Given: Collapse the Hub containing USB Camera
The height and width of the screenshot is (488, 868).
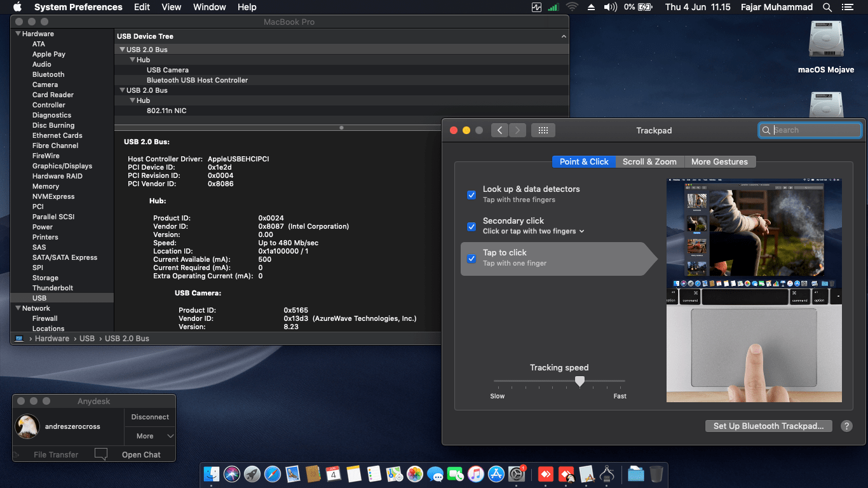Looking at the screenshot, I should tap(132, 60).
